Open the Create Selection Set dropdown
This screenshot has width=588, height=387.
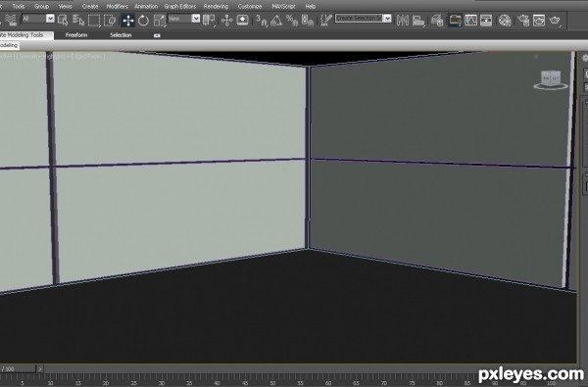(x=363, y=18)
